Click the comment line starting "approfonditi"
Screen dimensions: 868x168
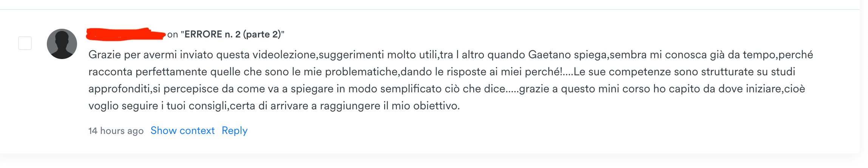[x=446, y=89]
